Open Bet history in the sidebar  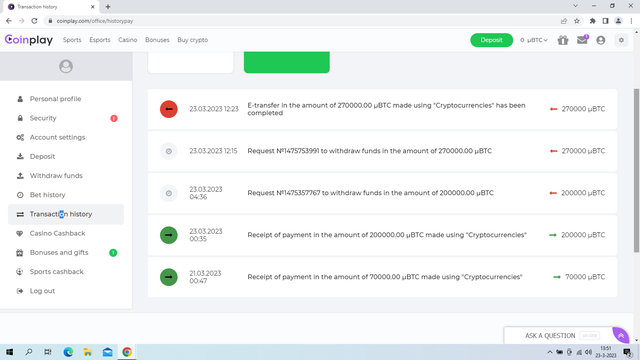point(47,195)
